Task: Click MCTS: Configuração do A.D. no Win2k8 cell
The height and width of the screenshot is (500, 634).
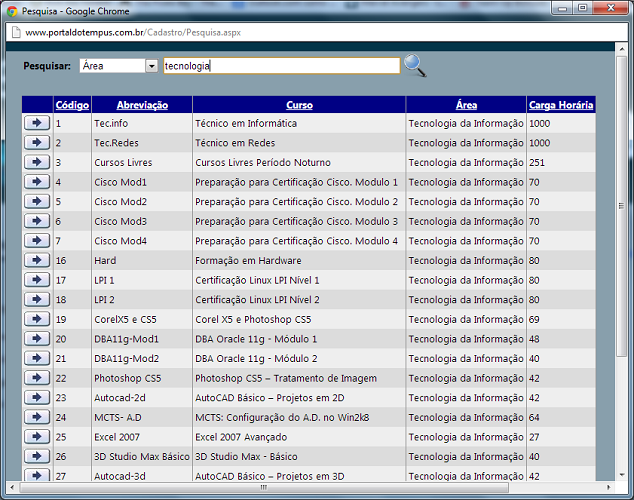Action: pyautogui.click(x=282, y=418)
